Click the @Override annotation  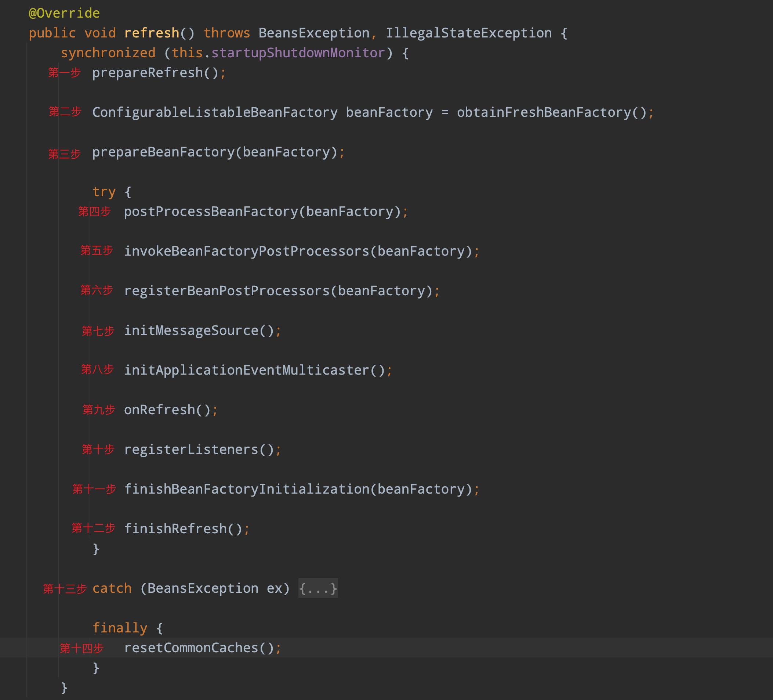click(x=64, y=13)
